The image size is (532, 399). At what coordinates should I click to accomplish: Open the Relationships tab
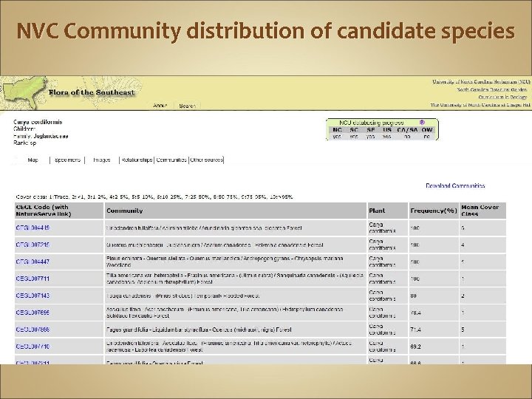(137, 160)
